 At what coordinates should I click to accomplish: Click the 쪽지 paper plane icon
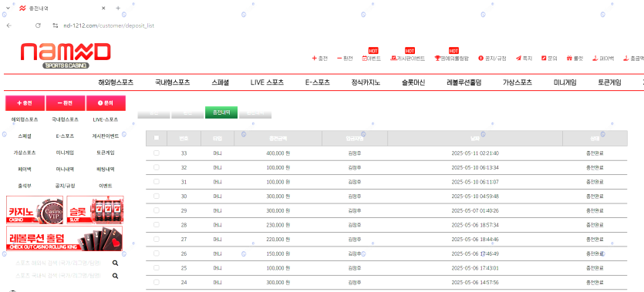click(x=518, y=59)
